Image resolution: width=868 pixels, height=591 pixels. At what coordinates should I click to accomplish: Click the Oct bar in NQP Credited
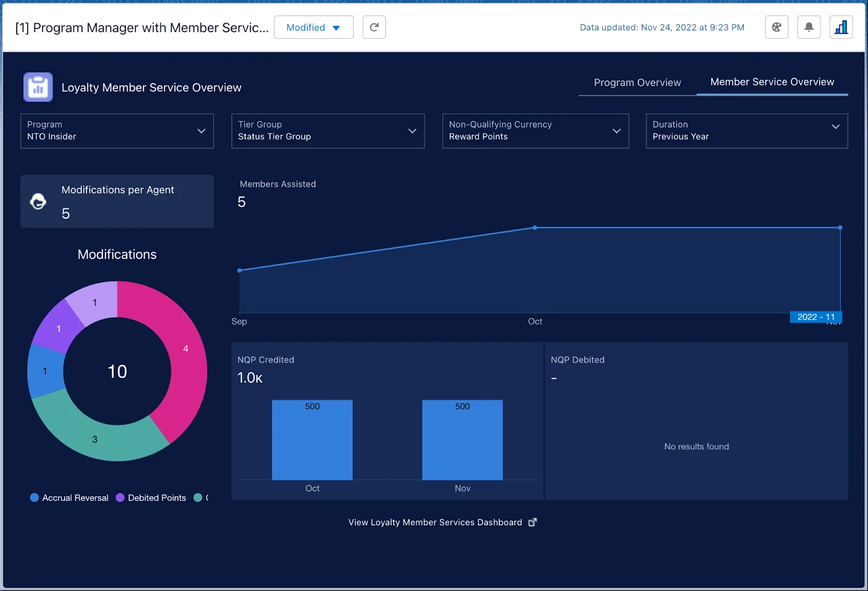click(x=312, y=440)
